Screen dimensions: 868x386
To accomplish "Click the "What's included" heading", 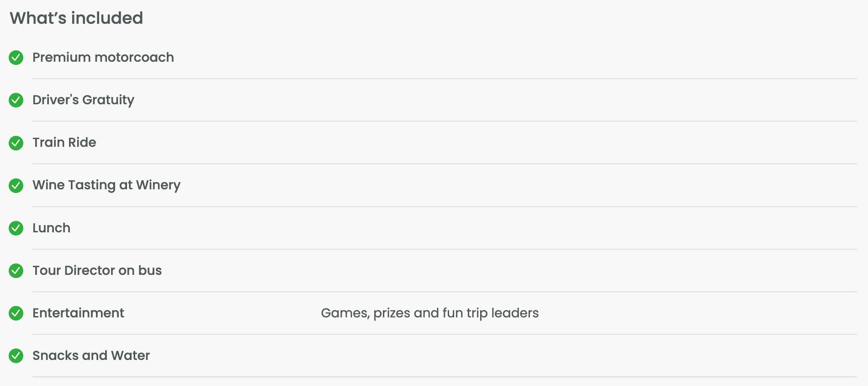I will [76, 18].
